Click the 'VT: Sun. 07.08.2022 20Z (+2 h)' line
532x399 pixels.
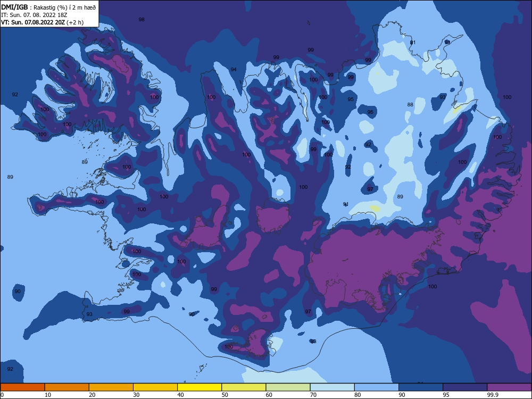[43, 22]
